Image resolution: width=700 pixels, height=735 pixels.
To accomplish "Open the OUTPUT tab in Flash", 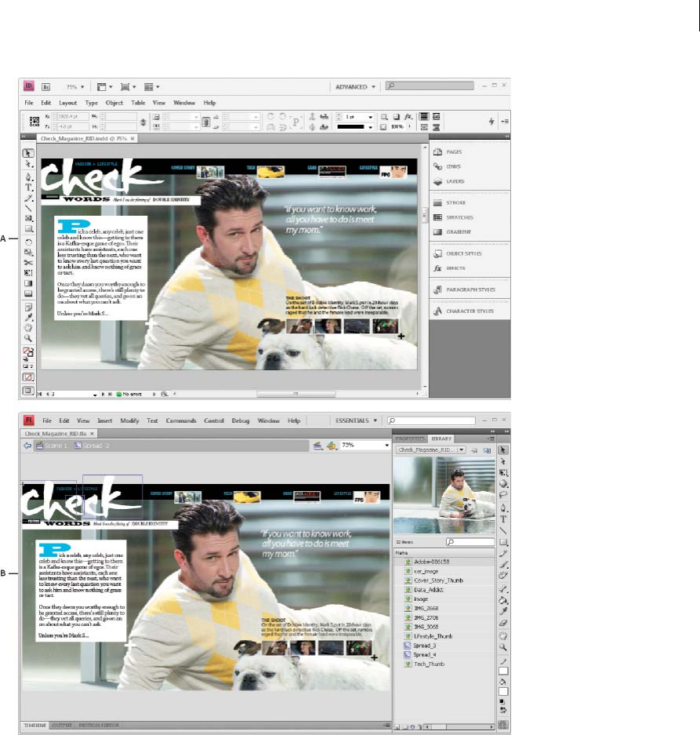I will click(62, 725).
